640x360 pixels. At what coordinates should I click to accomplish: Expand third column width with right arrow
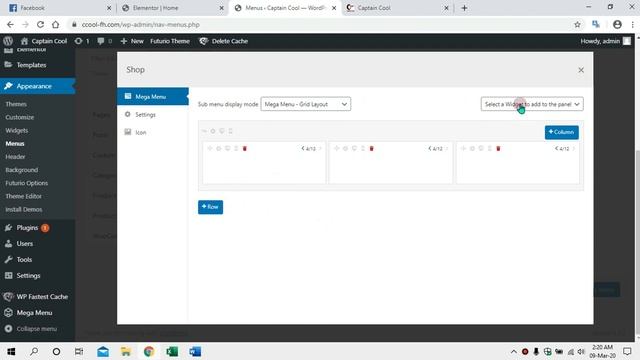pyautogui.click(x=573, y=149)
